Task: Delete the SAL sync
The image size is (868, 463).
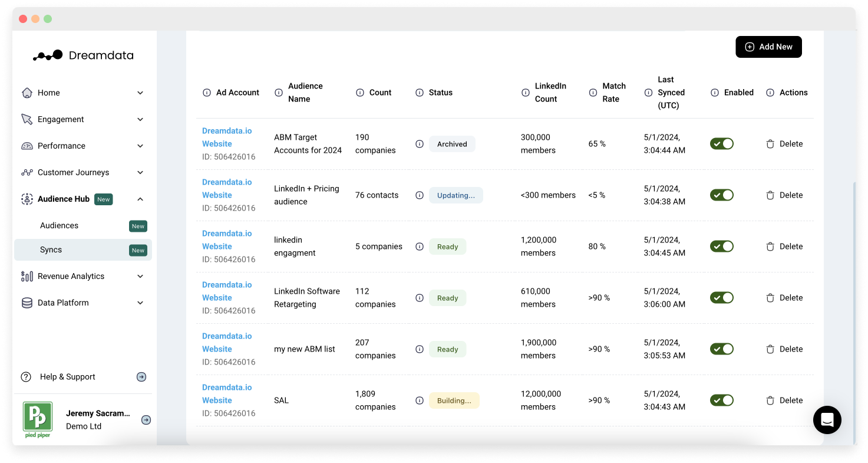Action: [784, 400]
